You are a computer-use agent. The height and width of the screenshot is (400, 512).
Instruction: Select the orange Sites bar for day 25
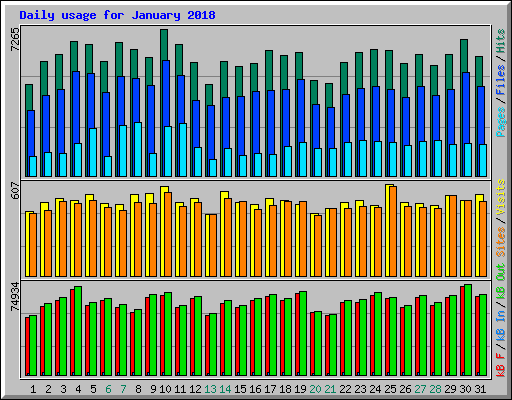393,231
